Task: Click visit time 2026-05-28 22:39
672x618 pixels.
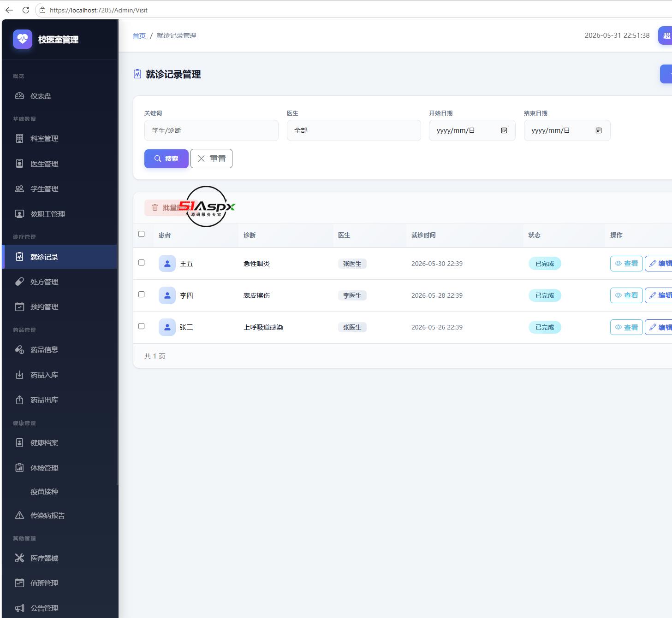Action: coord(437,295)
